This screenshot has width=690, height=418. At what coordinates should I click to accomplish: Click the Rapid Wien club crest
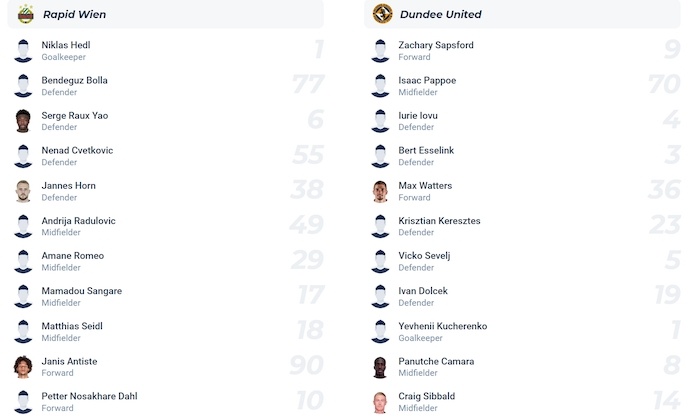coord(26,14)
